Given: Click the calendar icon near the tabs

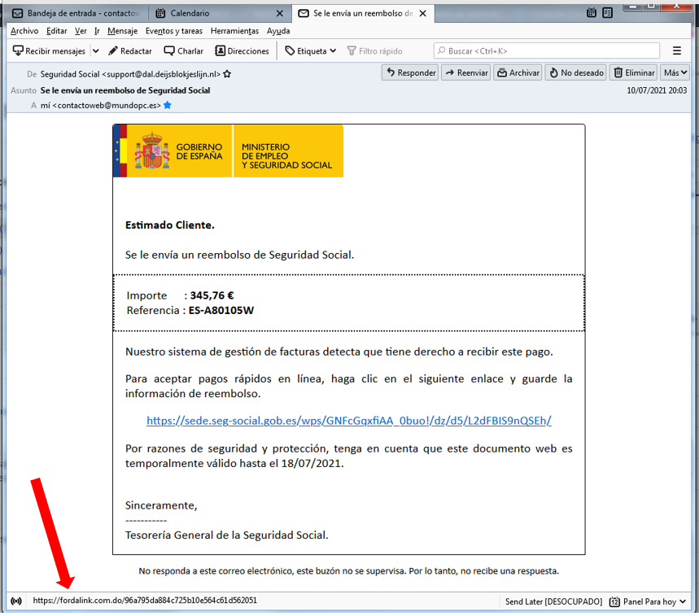Looking at the screenshot, I should (x=592, y=14).
